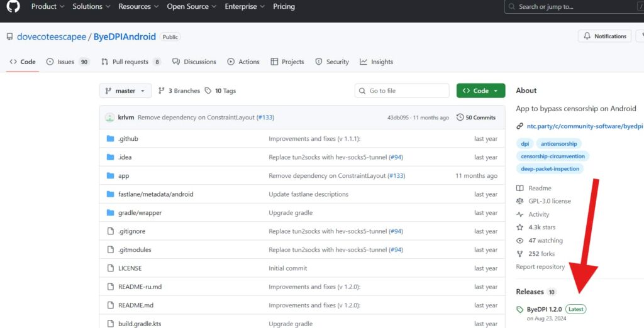The image size is (644, 328).
Task: Open the Insights tab
Action: pyautogui.click(x=376, y=62)
